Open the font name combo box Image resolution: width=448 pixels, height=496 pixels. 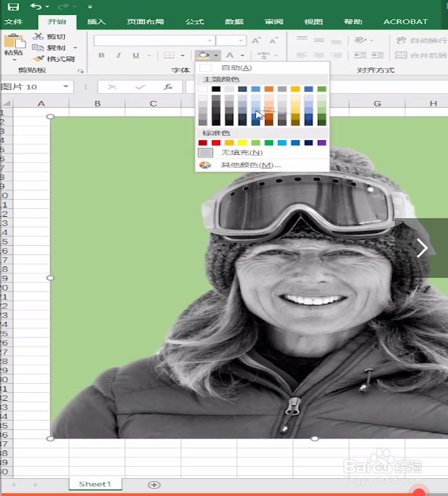click(154, 41)
